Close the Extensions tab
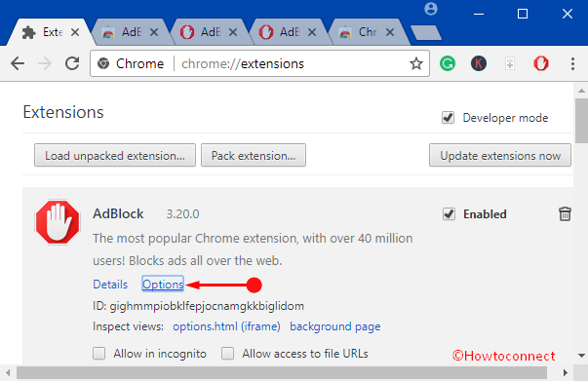 75,32
